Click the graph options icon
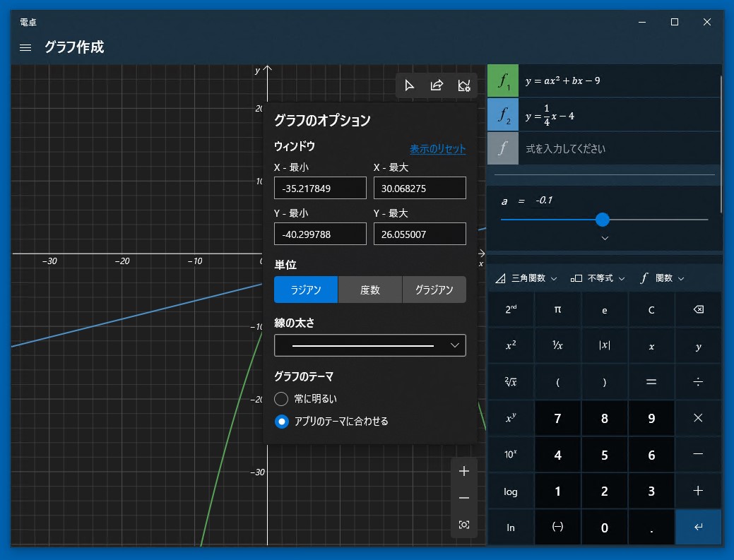The image size is (734, 560). (464, 85)
